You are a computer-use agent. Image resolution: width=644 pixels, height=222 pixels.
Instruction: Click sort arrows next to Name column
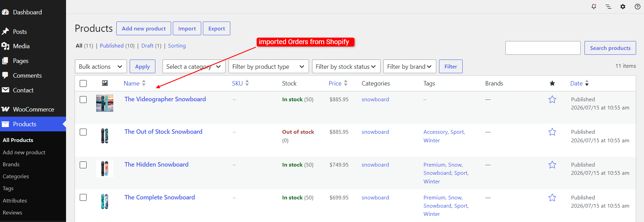[144, 83]
